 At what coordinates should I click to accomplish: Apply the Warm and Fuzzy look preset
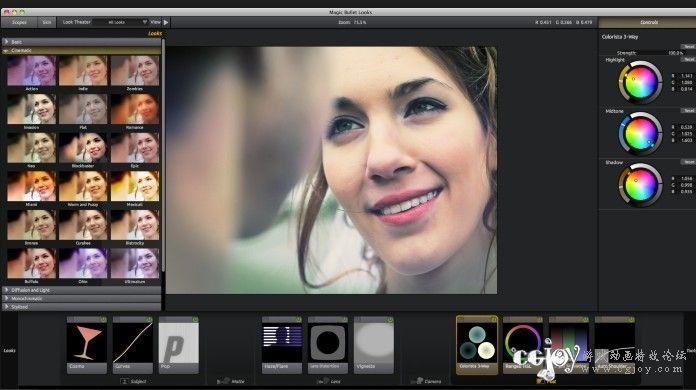(x=83, y=186)
